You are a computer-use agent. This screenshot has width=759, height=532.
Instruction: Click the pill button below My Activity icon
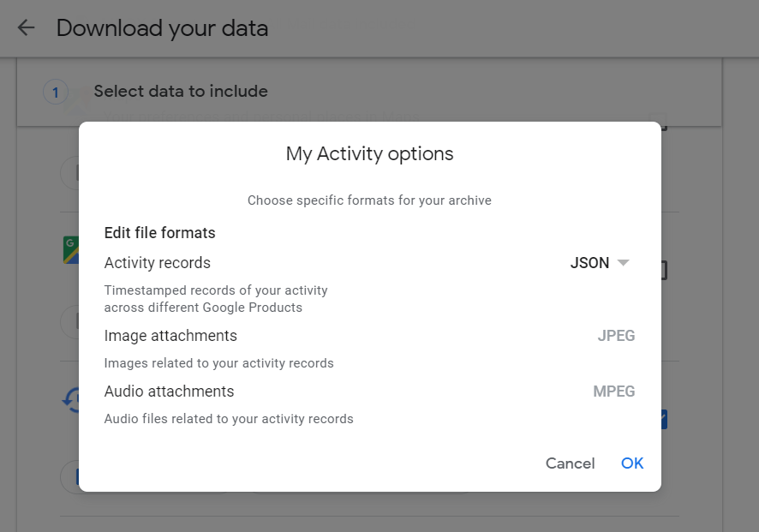(x=69, y=476)
